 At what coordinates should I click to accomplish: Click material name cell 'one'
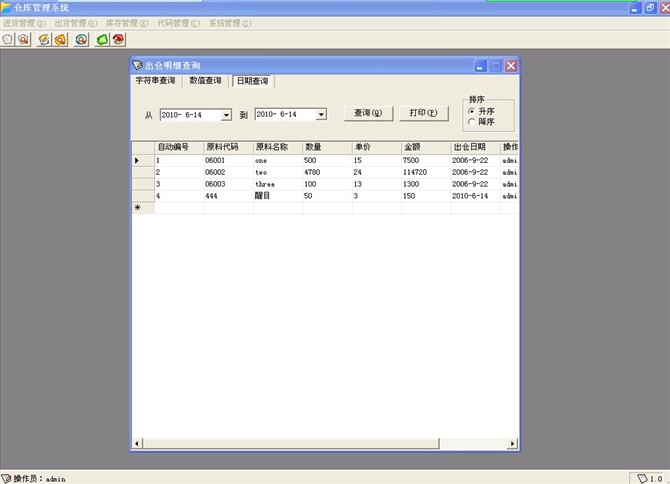click(278, 161)
